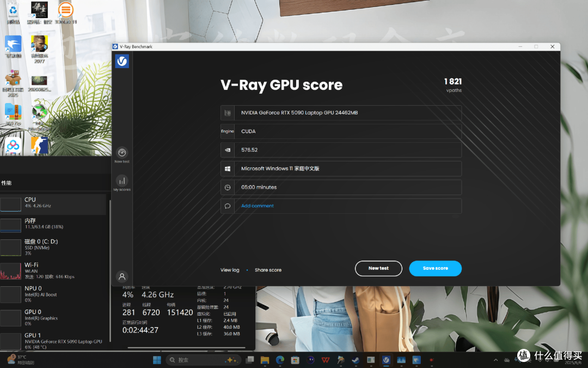Click the Task Manager taskbar icon
This screenshot has height=368, width=588.
pyautogui.click(x=401, y=360)
